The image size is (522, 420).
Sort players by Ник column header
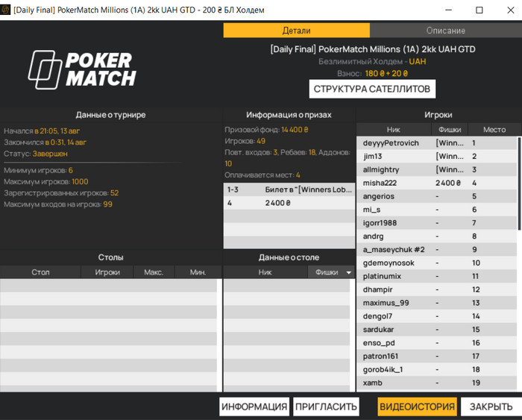[394, 130]
